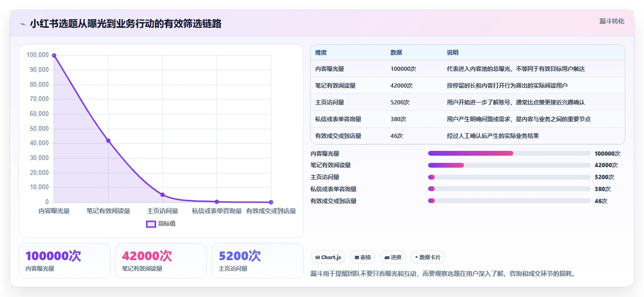Click the 100,000 y-axis label
The image size is (644, 297).
pyautogui.click(x=38, y=55)
